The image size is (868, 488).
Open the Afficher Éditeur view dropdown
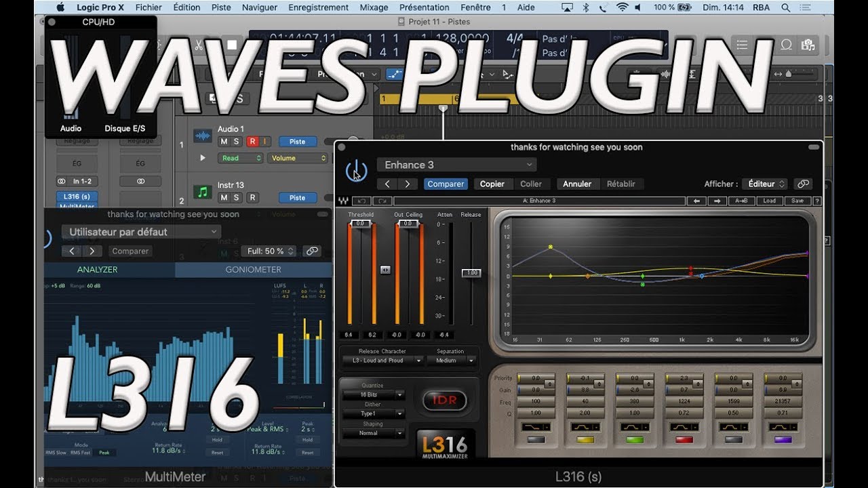[x=764, y=184]
